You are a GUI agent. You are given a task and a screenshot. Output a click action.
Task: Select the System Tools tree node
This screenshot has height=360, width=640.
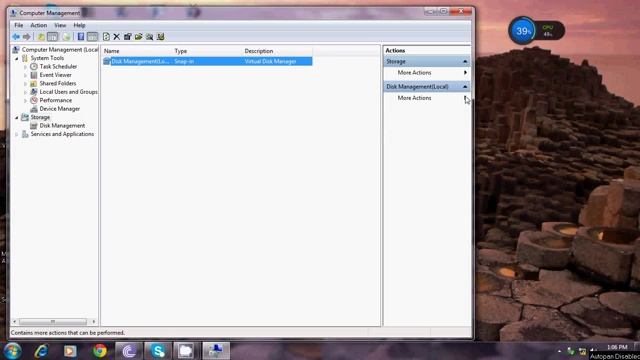[x=47, y=58]
